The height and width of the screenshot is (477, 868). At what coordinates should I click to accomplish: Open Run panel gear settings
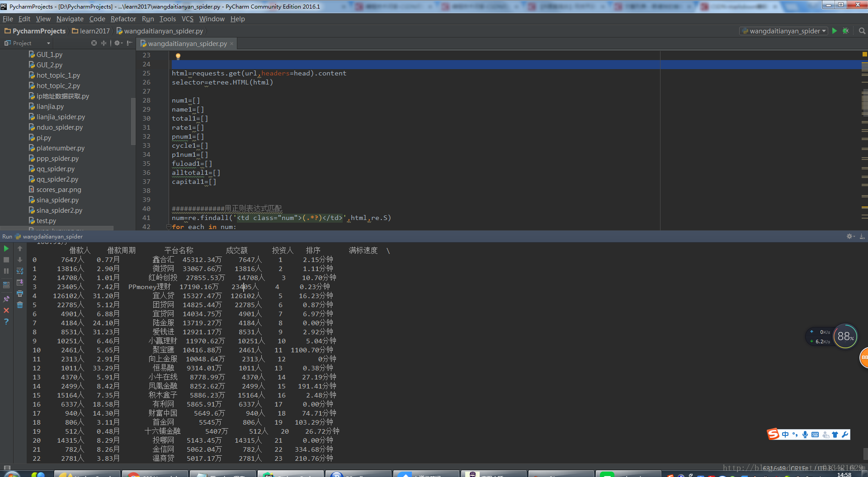(850, 236)
